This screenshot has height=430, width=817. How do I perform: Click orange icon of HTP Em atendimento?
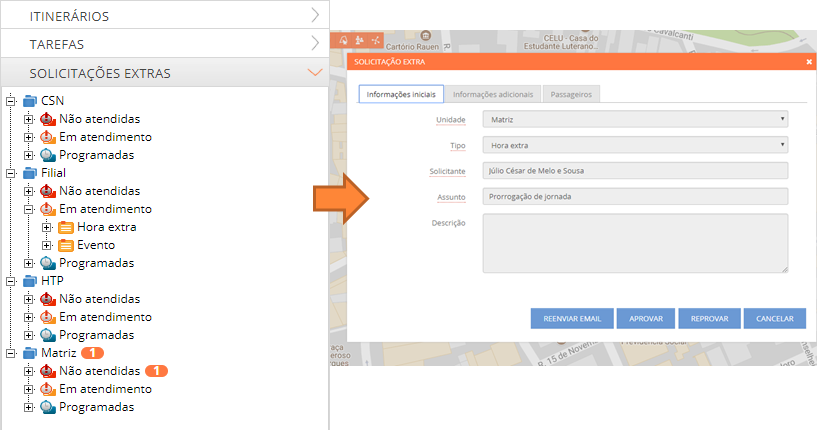(48, 317)
